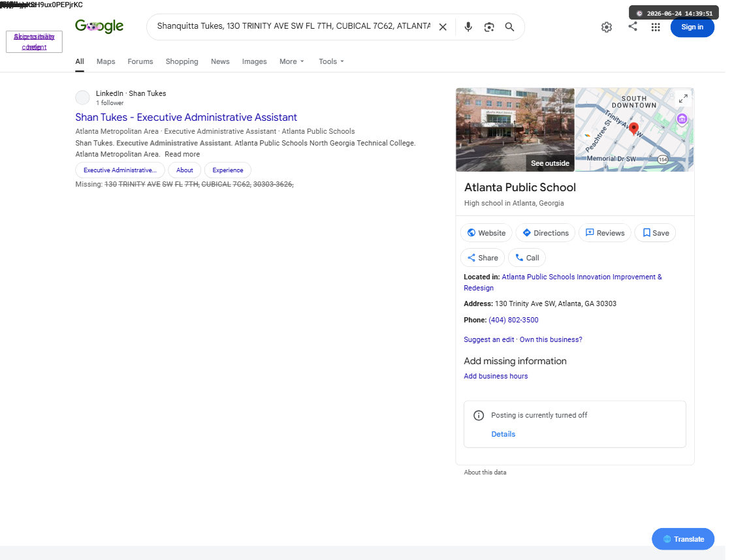The width and height of the screenshot is (734, 560).
Task: Click the About chip
Action: 184,170
